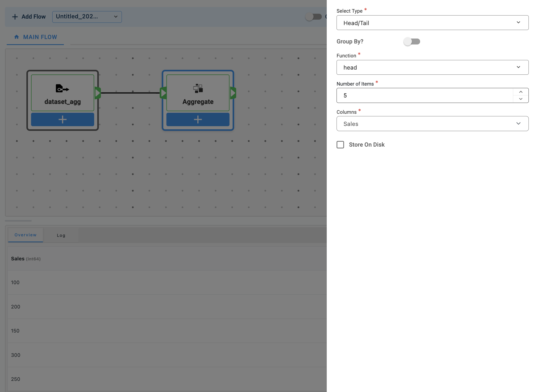Select the Overview tab

click(25, 235)
